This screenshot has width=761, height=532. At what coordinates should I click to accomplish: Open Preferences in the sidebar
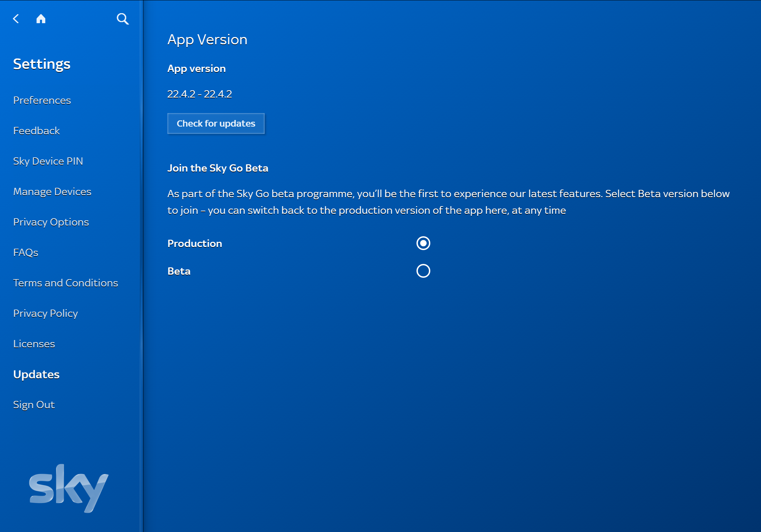(x=42, y=100)
